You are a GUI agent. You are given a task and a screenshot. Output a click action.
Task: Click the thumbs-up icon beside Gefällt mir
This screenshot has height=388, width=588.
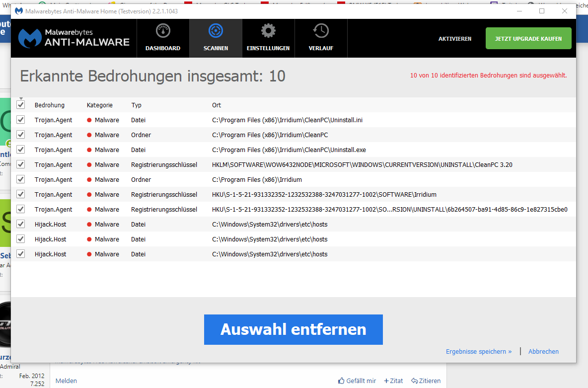click(341, 381)
